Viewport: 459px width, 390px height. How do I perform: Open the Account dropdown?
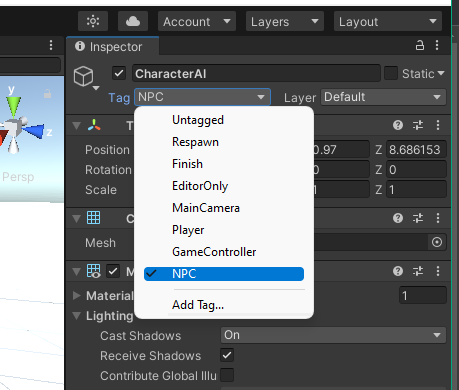(197, 21)
